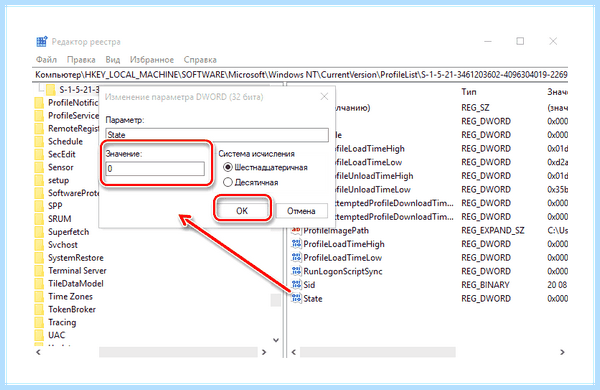Open the Справка menu

click(200, 60)
